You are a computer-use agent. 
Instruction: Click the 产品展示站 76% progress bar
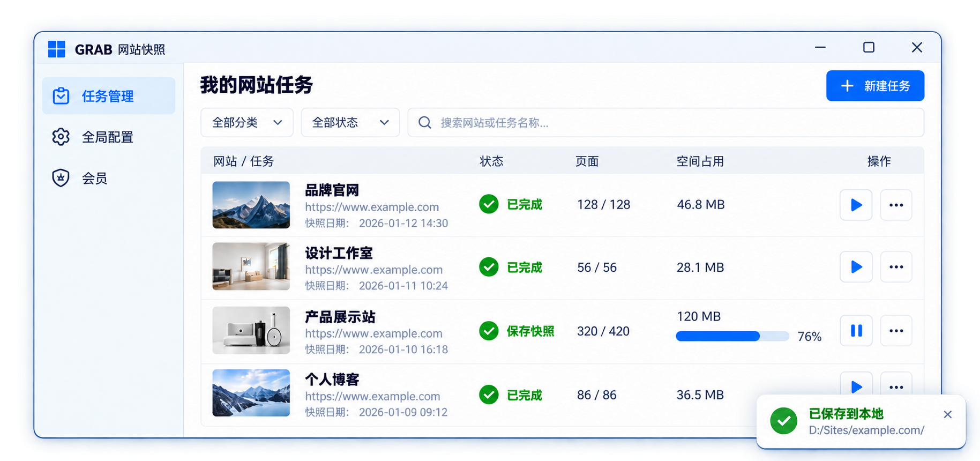coord(732,336)
